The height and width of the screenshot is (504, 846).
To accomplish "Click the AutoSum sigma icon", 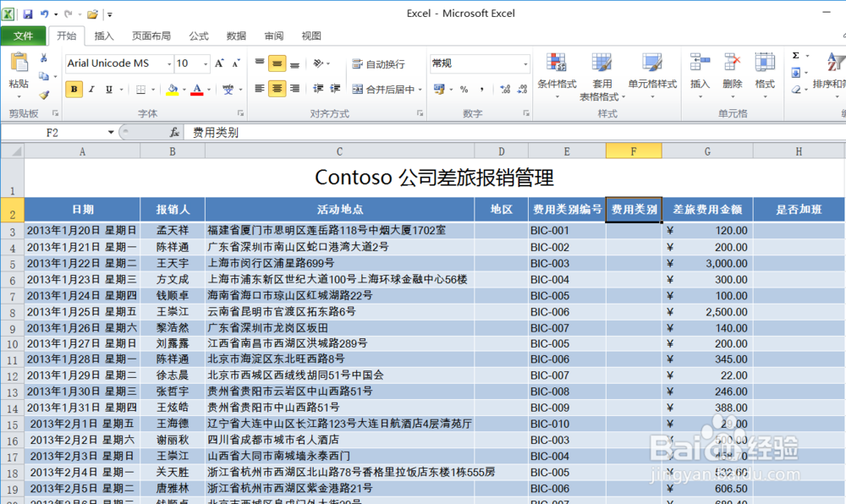I will pos(795,56).
